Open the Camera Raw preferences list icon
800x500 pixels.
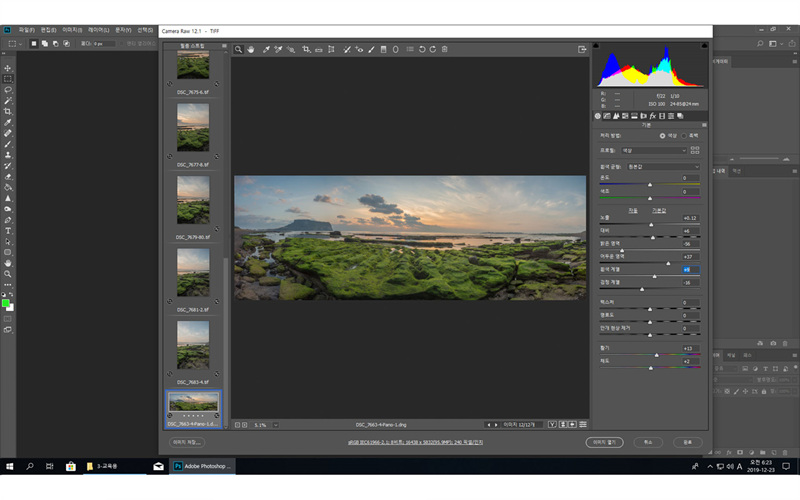coord(410,49)
